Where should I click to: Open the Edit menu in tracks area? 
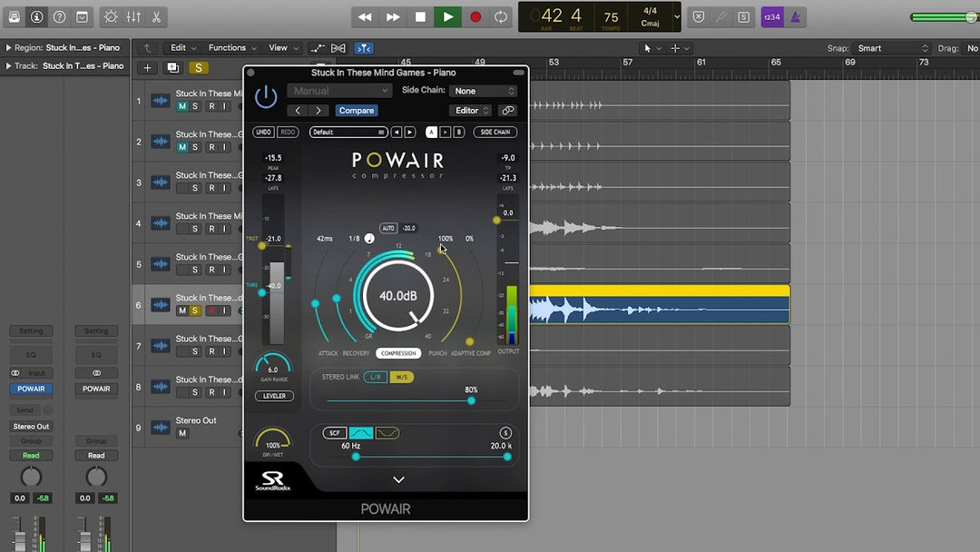click(182, 48)
